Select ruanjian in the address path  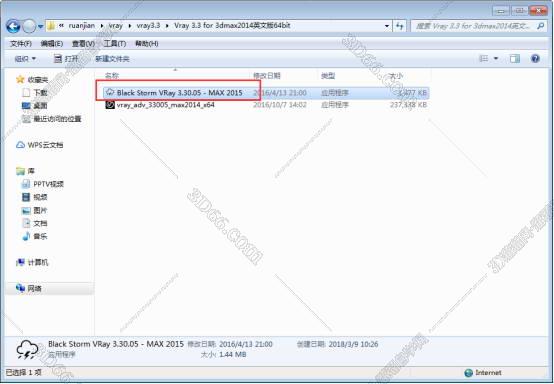pyautogui.click(x=82, y=26)
